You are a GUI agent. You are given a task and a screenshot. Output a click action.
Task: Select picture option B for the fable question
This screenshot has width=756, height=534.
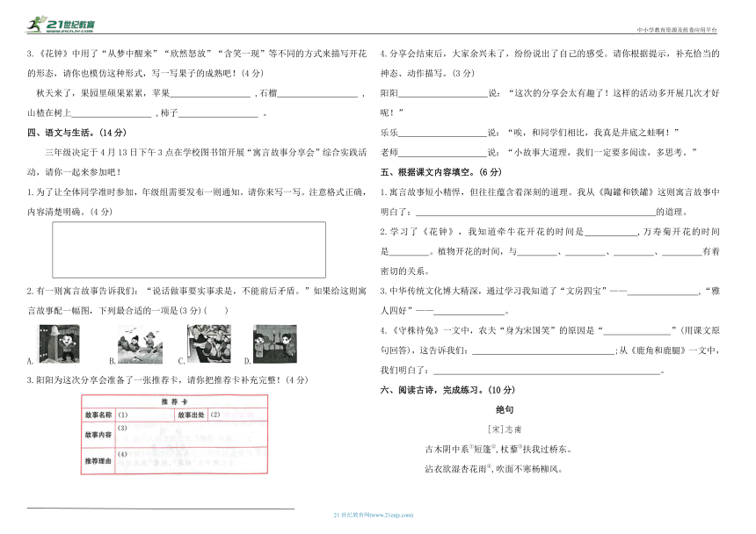pos(141,343)
